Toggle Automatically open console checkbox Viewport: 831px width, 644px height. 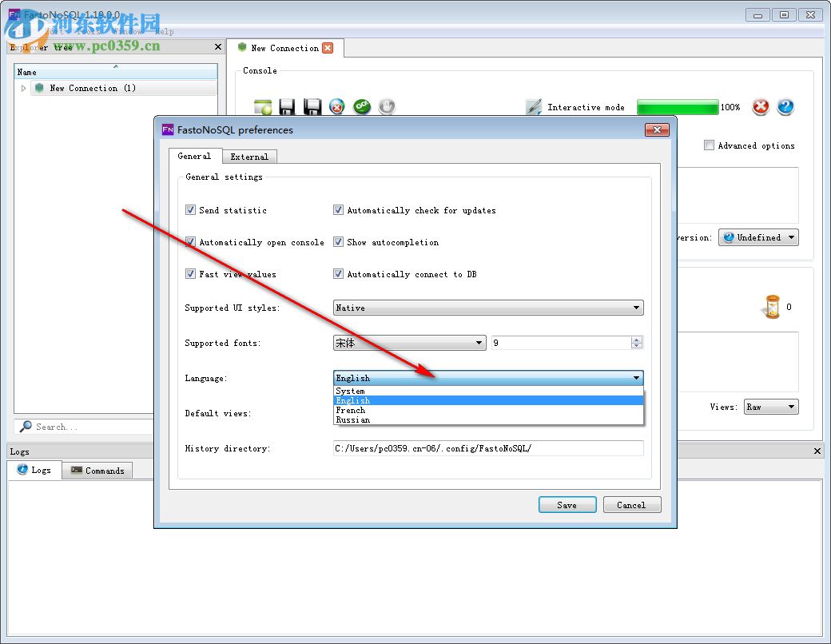point(190,241)
